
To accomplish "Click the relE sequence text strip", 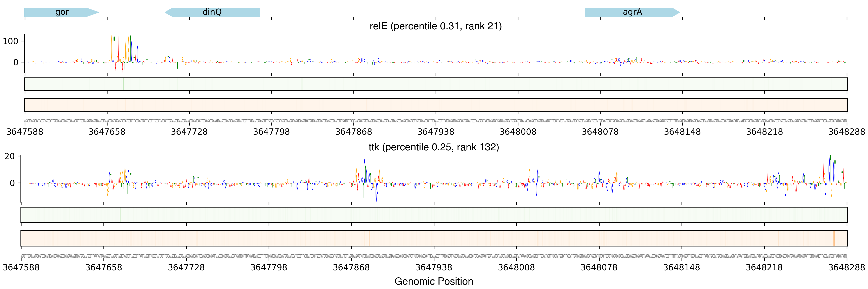I will point(435,121).
